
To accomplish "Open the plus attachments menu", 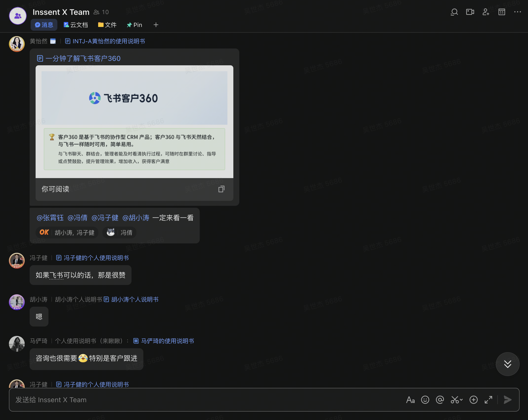I will pos(474,400).
